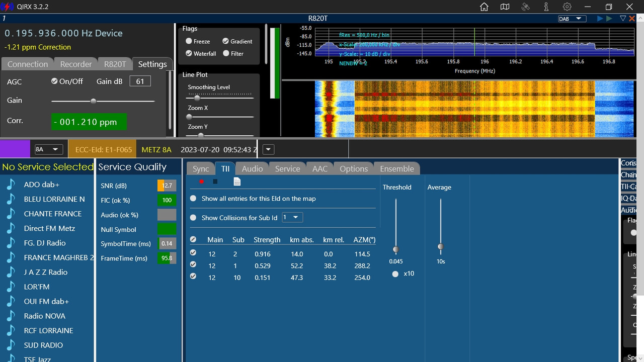The width and height of the screenshot is (644, 362).
Task: Open the settings gear icon
Action: [x=567, y=7]
